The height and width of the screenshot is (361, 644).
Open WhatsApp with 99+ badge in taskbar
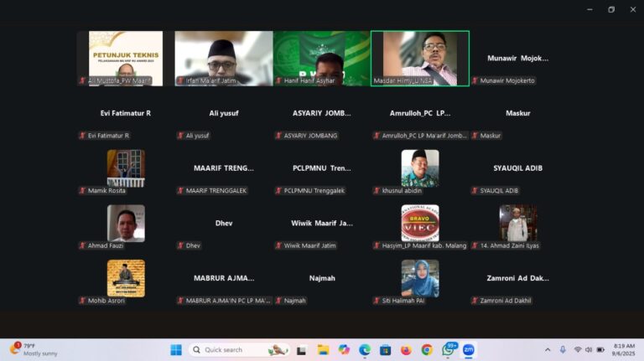[449, 349]
